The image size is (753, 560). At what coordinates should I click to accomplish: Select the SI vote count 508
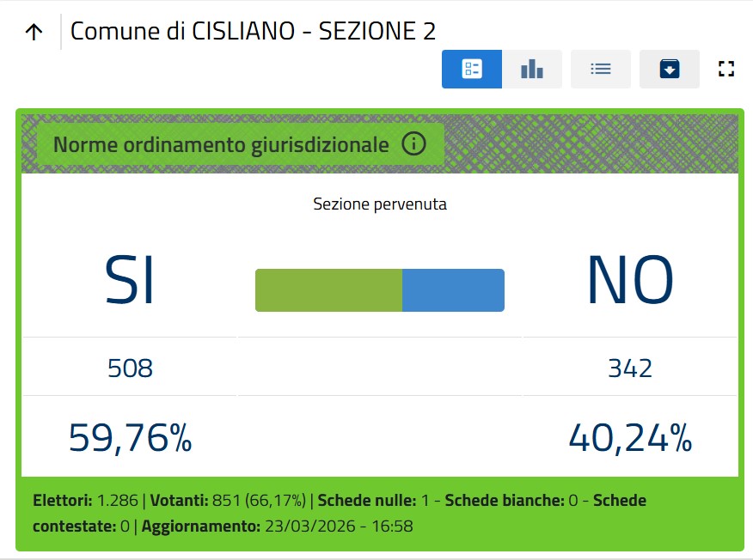click(x=130, y=368)
